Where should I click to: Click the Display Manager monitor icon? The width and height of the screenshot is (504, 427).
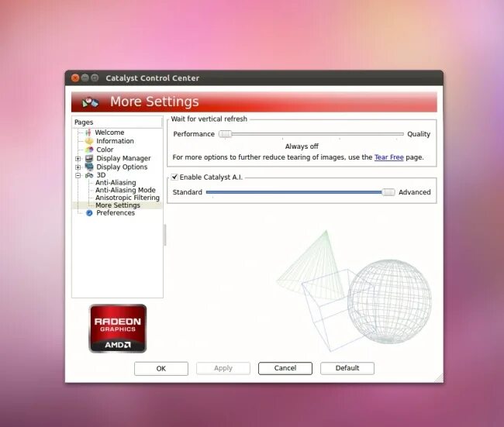(x=89, y=158)
